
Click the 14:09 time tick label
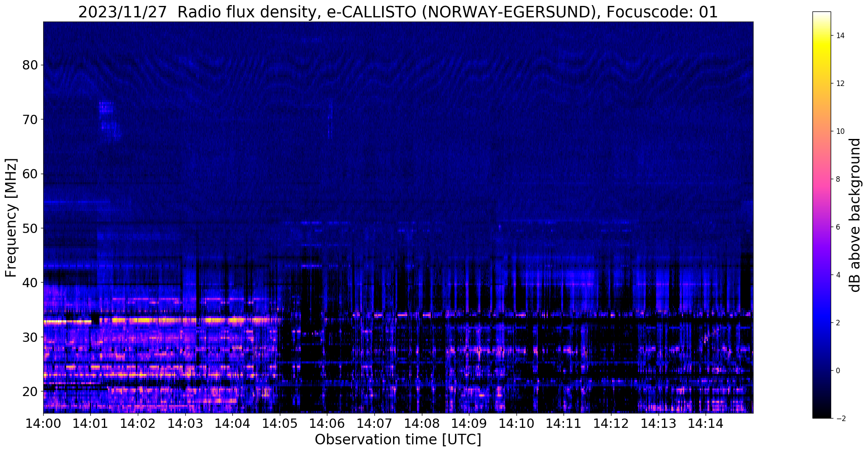(x=469, y=423)
